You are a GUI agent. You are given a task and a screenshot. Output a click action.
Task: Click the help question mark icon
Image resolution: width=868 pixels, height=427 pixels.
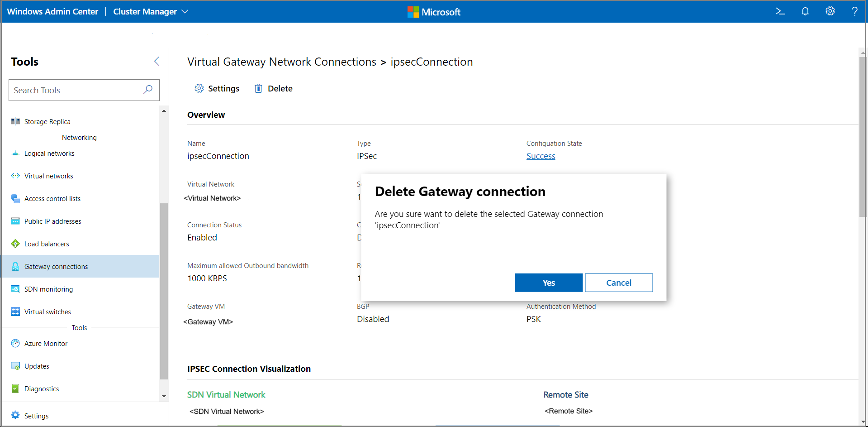point(854,11)
